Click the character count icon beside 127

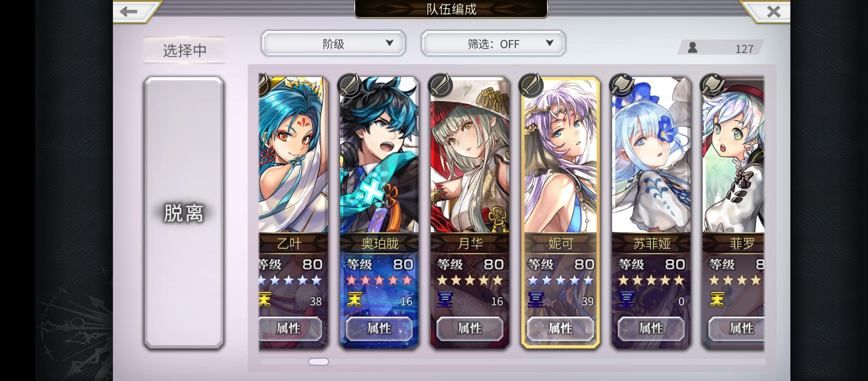point(693,48)
